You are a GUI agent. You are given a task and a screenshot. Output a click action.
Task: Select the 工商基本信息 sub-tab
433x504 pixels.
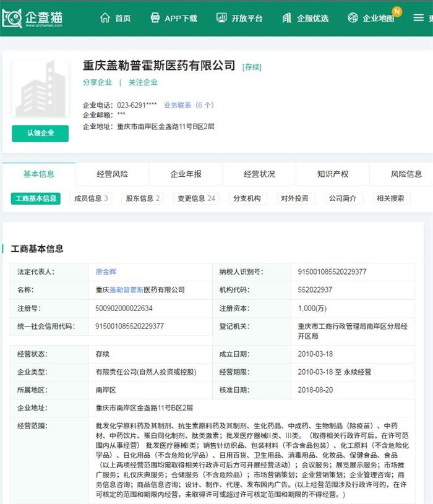pyautogui.click(x=36, y=199)
